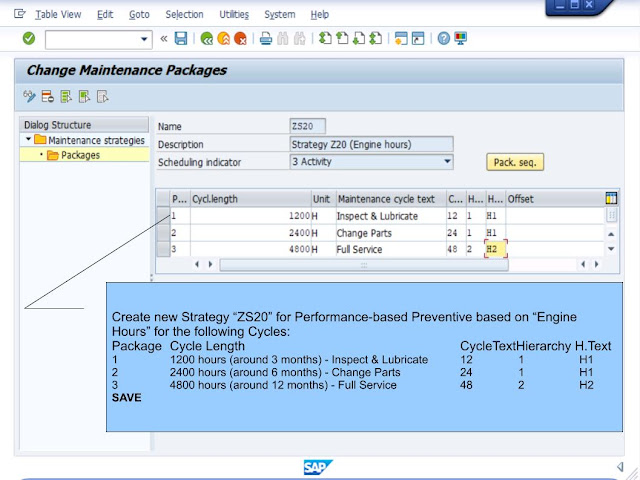Click the Find binoculars icon

point(283,39)
